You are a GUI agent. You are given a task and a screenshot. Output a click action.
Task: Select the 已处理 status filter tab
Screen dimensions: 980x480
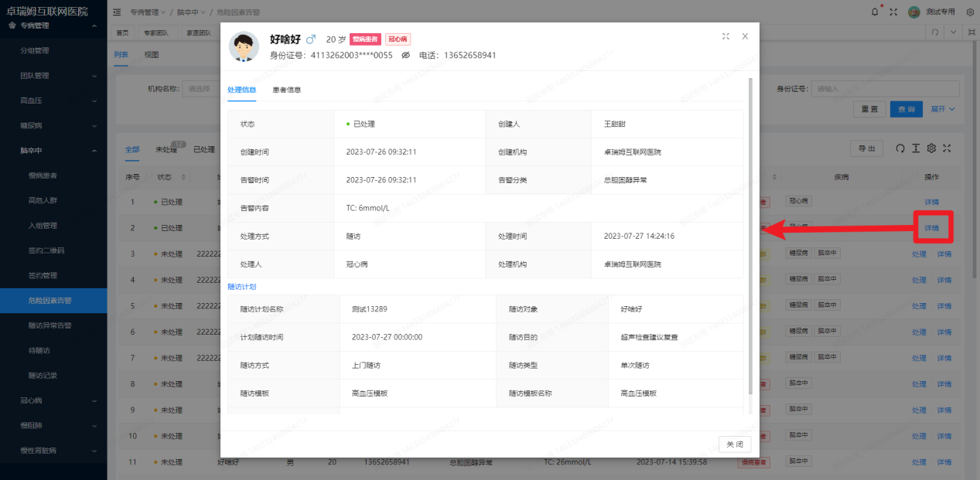point(204,149)
